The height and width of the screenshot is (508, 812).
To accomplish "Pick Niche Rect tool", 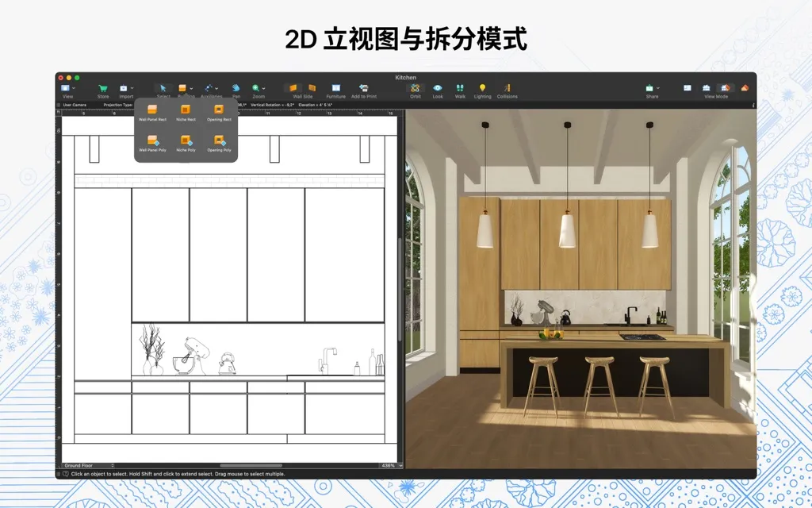I will [x=186, y=110].
